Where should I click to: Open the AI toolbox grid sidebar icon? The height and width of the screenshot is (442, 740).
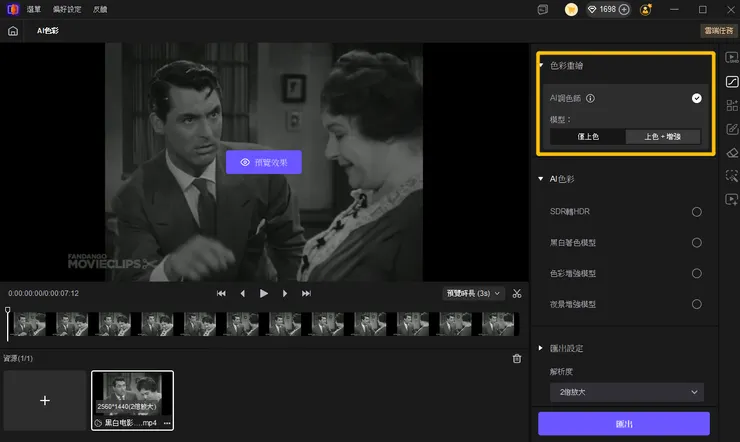tap(732, 105)
